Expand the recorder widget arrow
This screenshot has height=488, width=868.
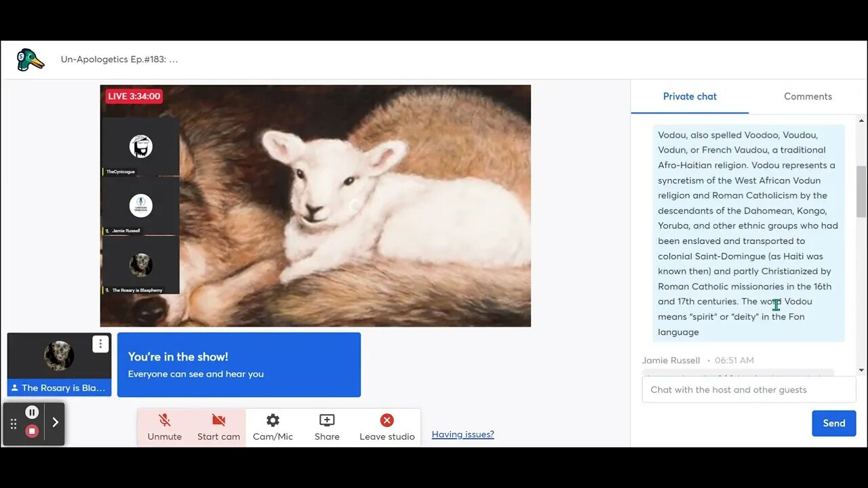(55, 422)
